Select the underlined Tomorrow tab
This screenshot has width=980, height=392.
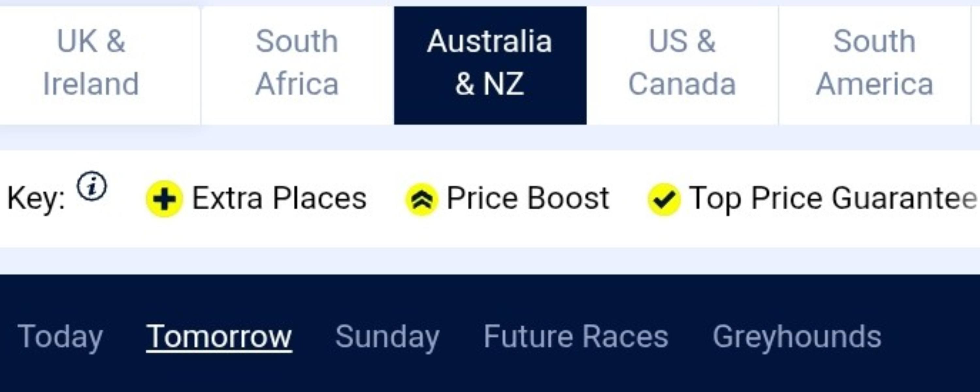click(x=219, y=336)
